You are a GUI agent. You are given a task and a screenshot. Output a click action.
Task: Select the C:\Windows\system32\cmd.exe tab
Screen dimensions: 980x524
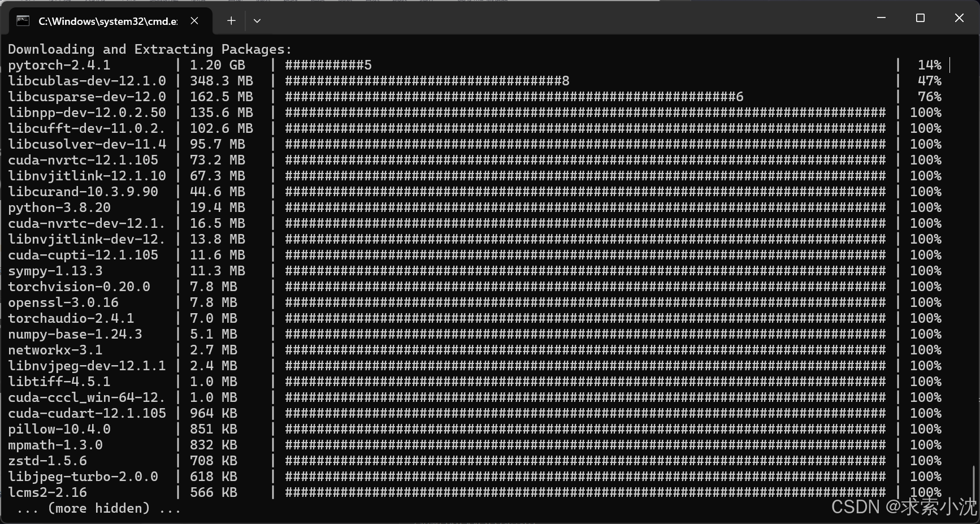[x=111, y=21]
